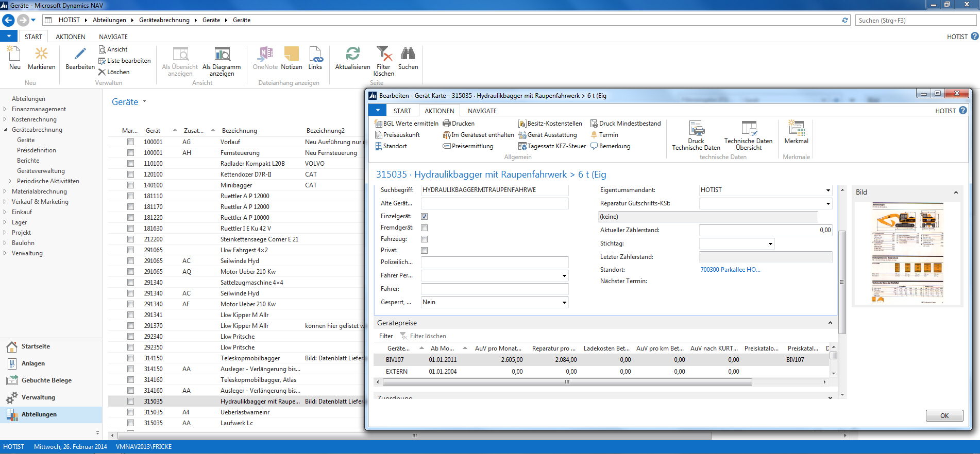Click Bemerkung in card ribbon
The height and width of the screenshot is (454, 980).
point(610,146)
